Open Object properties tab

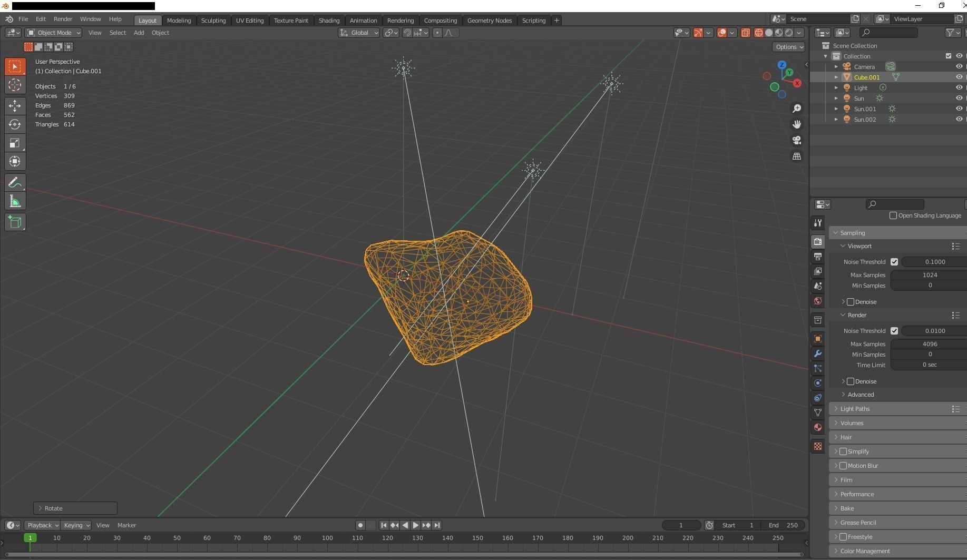tap(818, 339)
